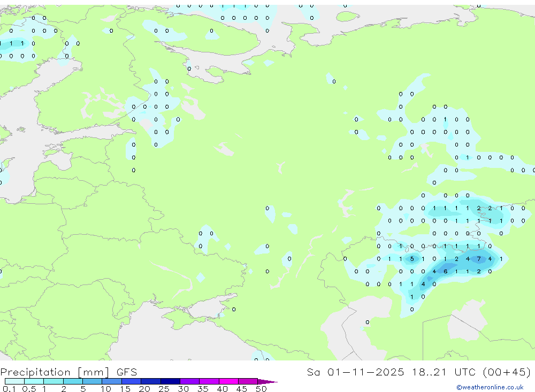Click the 20–25 mm legend swatch
Viewport: 535px width, 392px height.
coord(150,381)
